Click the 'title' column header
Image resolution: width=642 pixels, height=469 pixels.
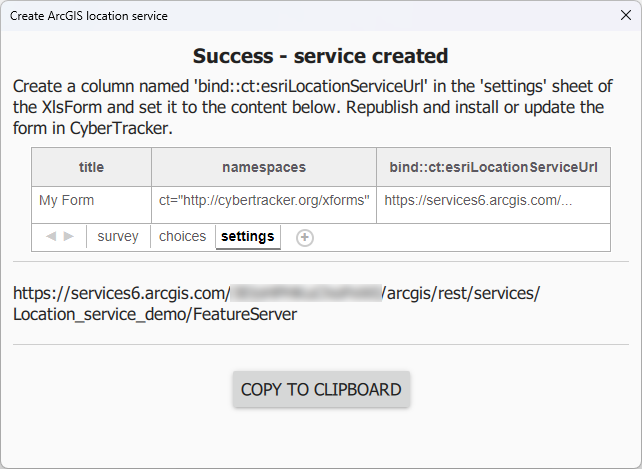click(x=91, y=167)
